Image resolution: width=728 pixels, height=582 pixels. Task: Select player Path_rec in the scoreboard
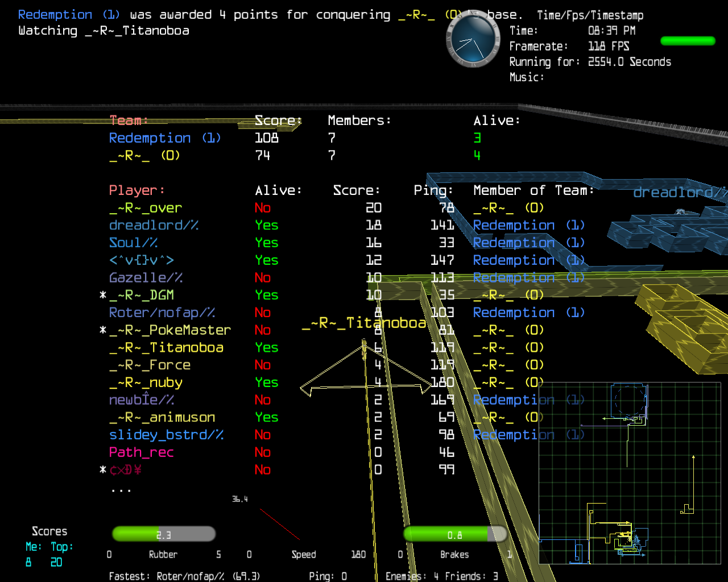coord(141,452)
